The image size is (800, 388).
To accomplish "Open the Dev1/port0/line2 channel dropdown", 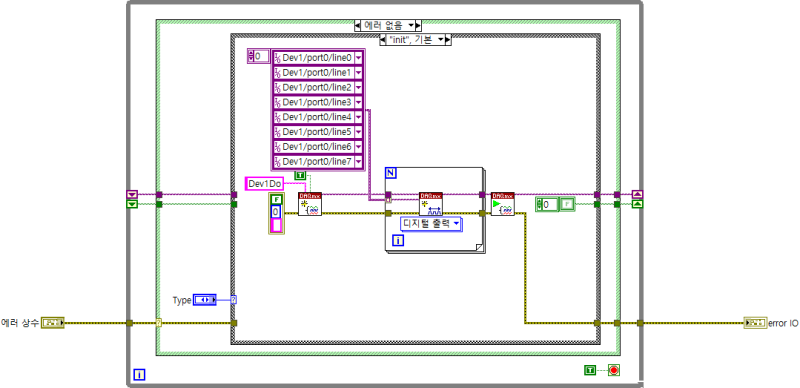I will click(359, 87).
